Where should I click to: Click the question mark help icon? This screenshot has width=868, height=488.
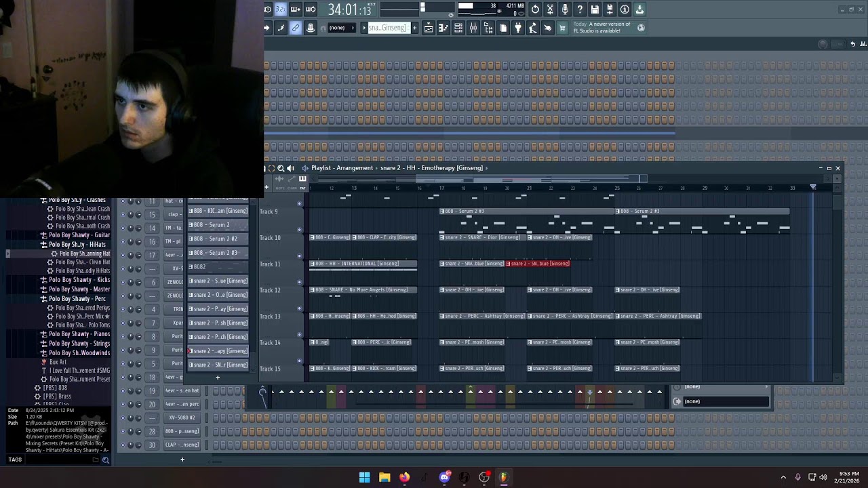(x=580, y=9)
